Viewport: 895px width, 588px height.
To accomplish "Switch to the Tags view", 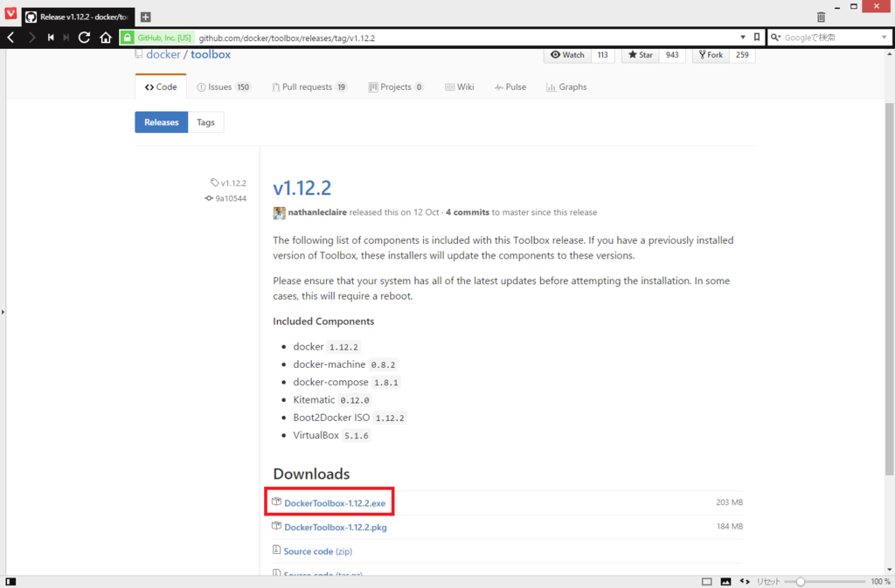I will click(x=205, y=122).
